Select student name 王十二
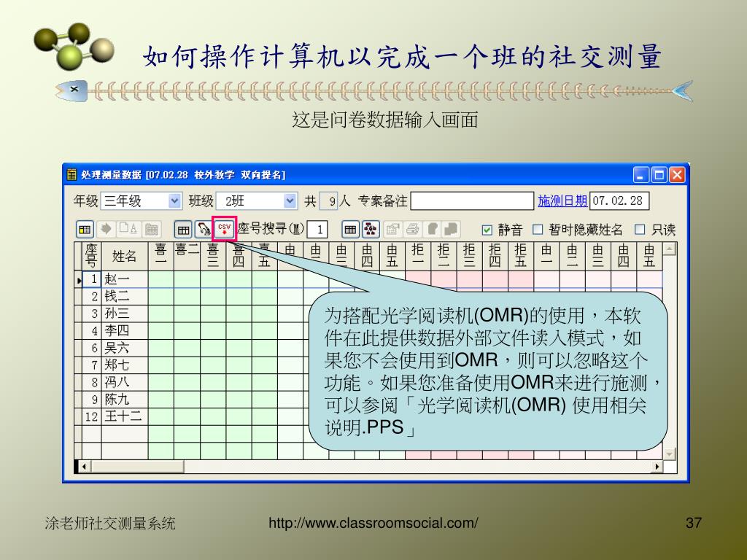The width and height of the screenshot is (747, 560). tap(124, 416)
